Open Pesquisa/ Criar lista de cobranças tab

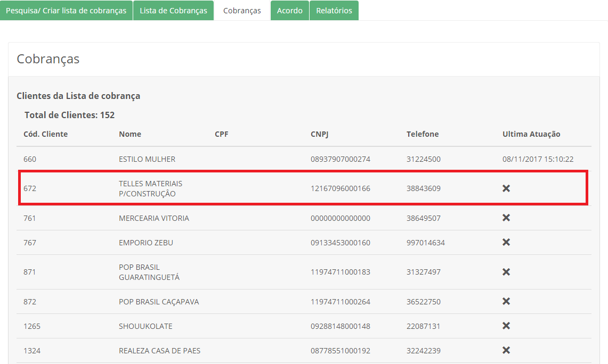[66, 11]
